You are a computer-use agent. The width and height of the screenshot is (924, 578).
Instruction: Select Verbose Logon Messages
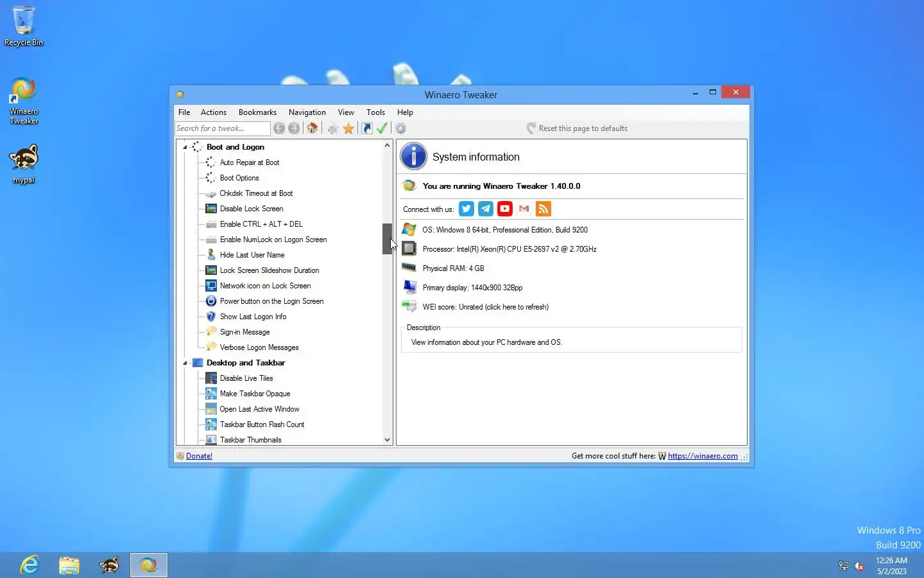[259, 347]
